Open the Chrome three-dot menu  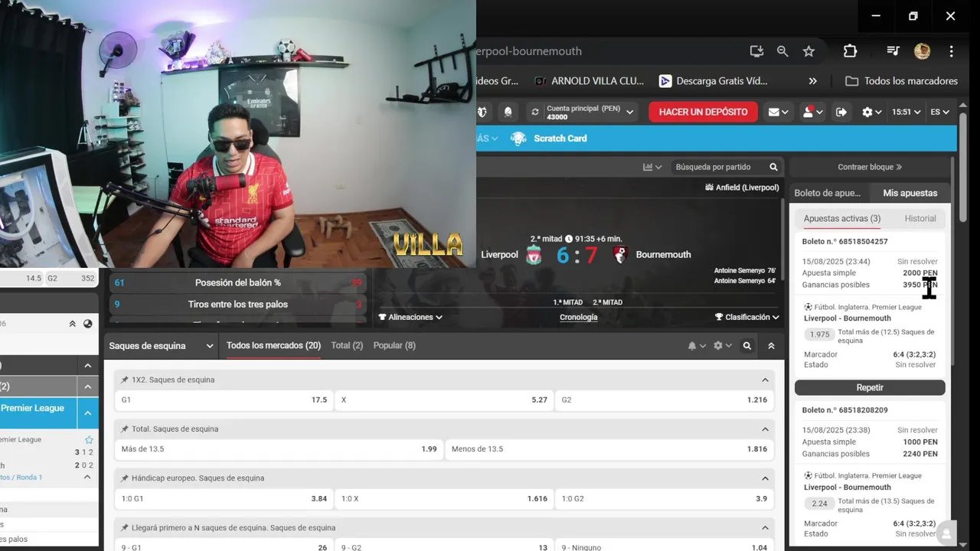[x=951, y=51]
